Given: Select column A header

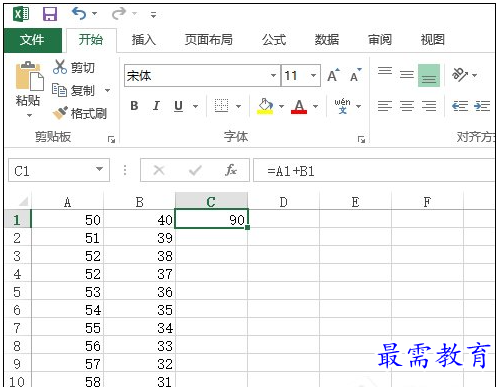Looking at the screenshot, I should click(67, 201).
